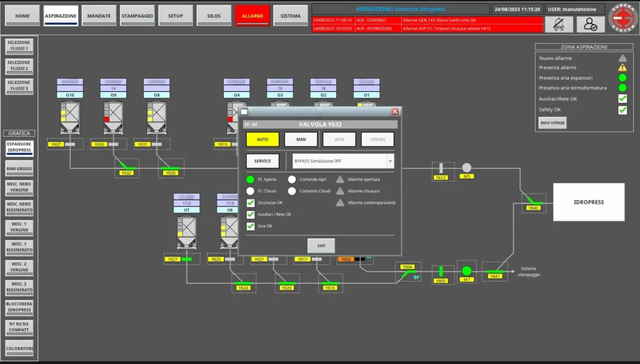Click Comando Apri indicator

[292, 179]
